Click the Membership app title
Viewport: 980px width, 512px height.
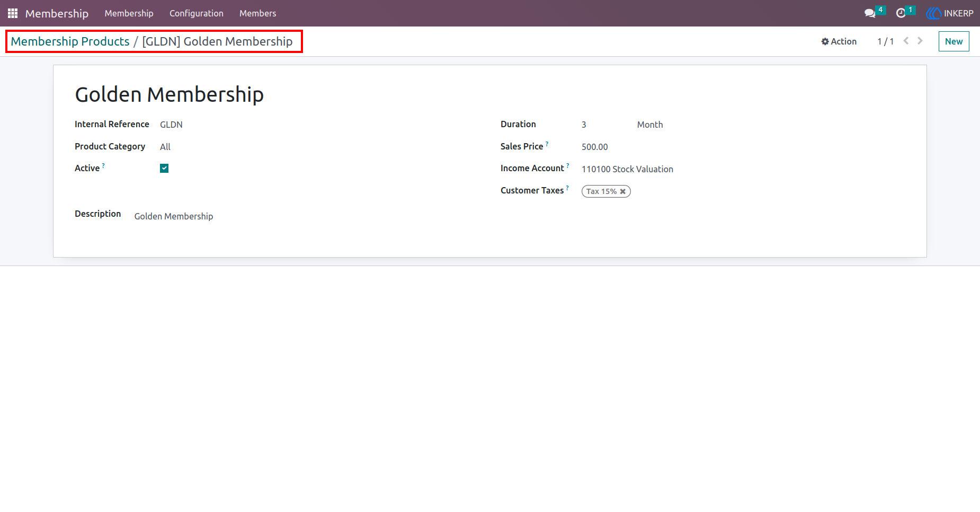57,13
